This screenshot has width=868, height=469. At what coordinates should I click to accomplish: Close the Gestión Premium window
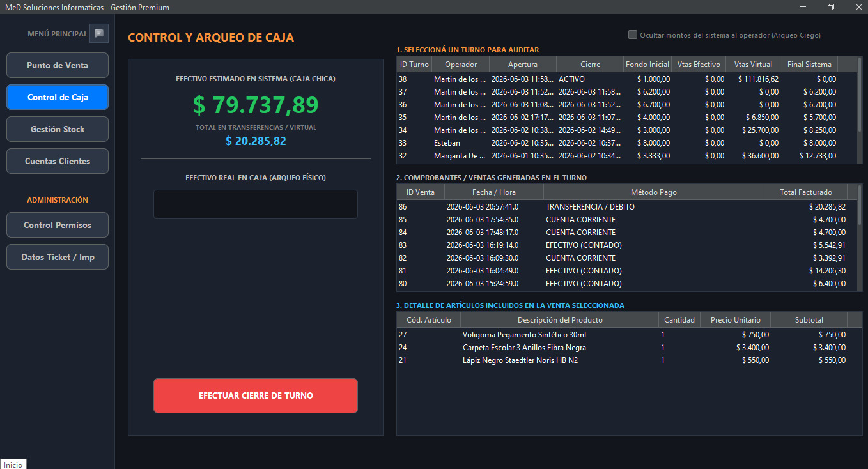(860, 7)
